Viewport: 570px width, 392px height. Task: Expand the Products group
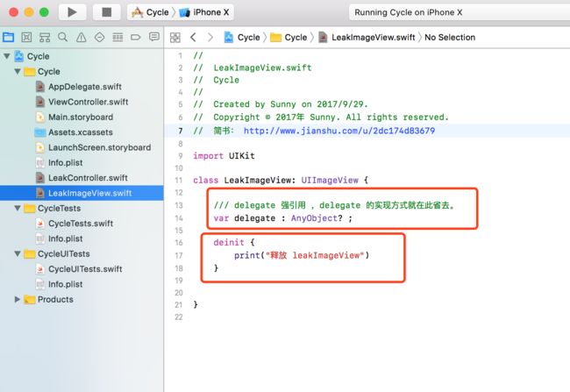(x=17, y=299)
